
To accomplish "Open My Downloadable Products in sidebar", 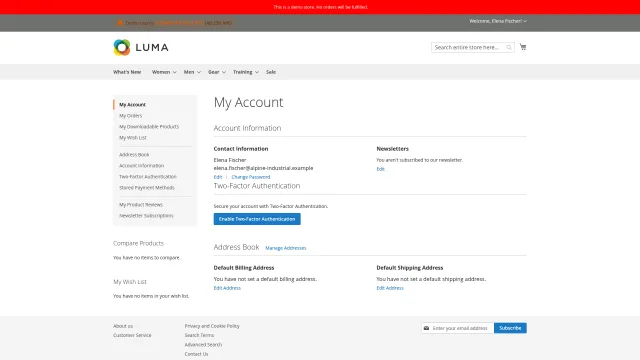I will (149, 127).
